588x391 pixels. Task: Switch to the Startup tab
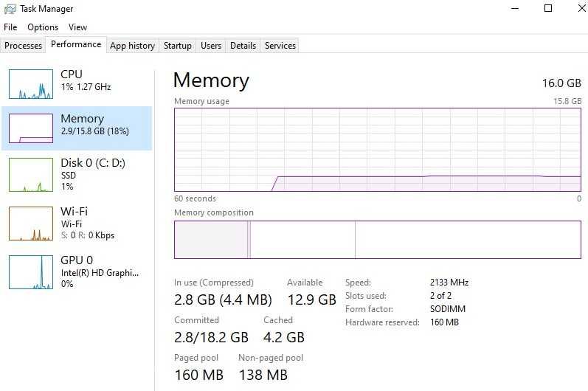point(177,45)
